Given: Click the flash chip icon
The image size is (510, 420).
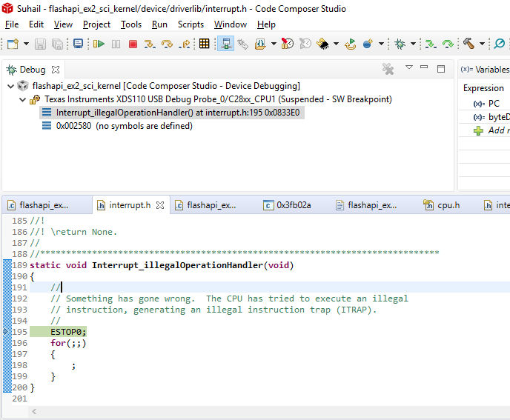Looking at the screenshot, I should coord(323,44).
